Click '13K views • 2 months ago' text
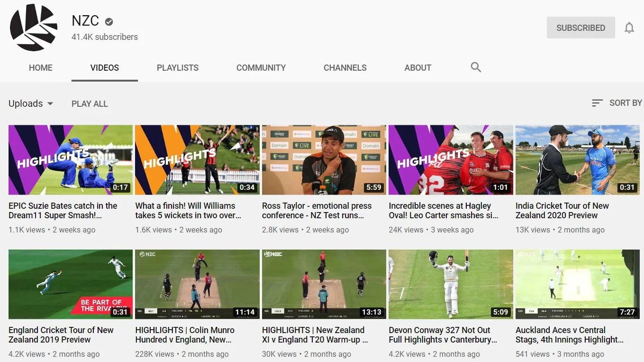Viewport: 644px width, 362px height. point(560,230)
